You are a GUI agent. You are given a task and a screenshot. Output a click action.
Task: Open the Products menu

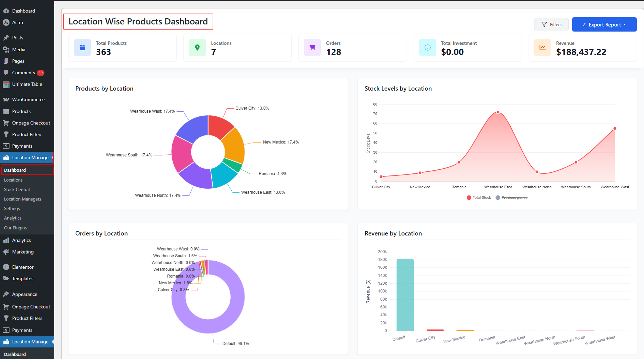(21, 111)
